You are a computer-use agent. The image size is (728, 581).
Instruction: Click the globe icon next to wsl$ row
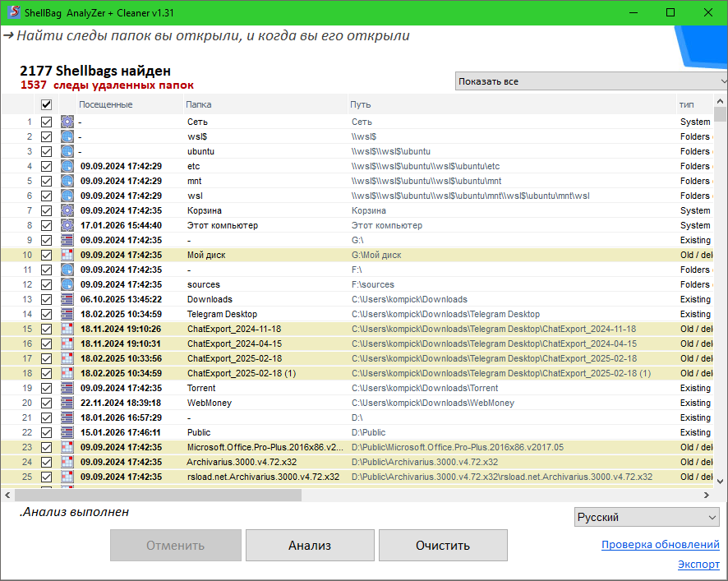[x=67, y=136]
